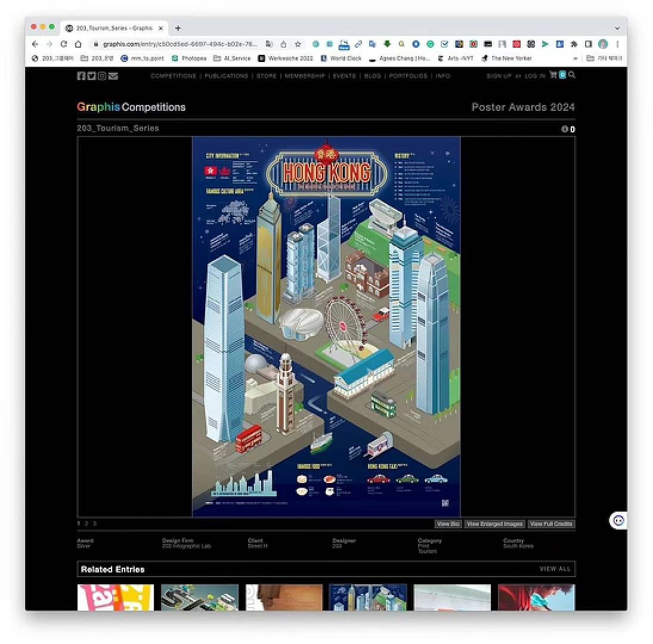Open the isometric road related thumbnail
The height and width of the screenshot is (644, 653).
tap(200, 597)
